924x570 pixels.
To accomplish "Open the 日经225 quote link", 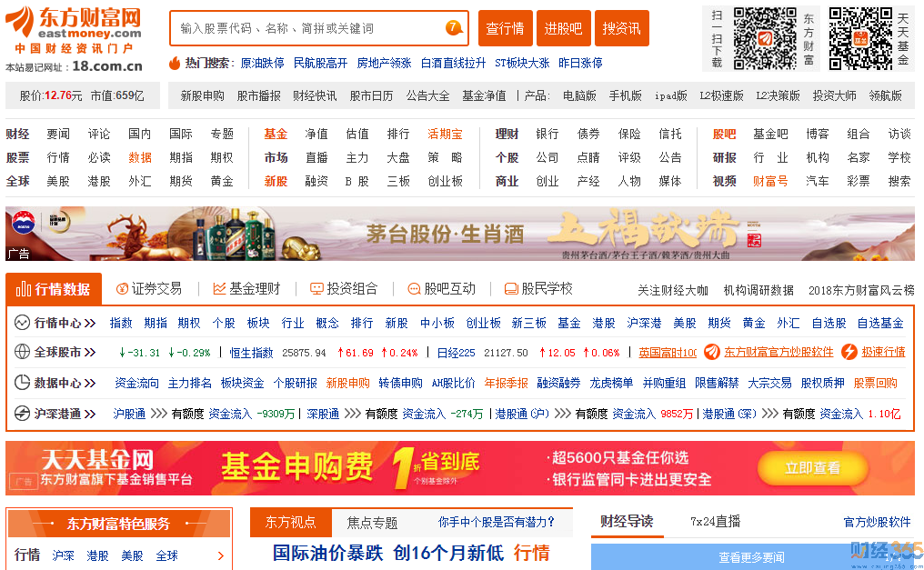I will 457,353.
